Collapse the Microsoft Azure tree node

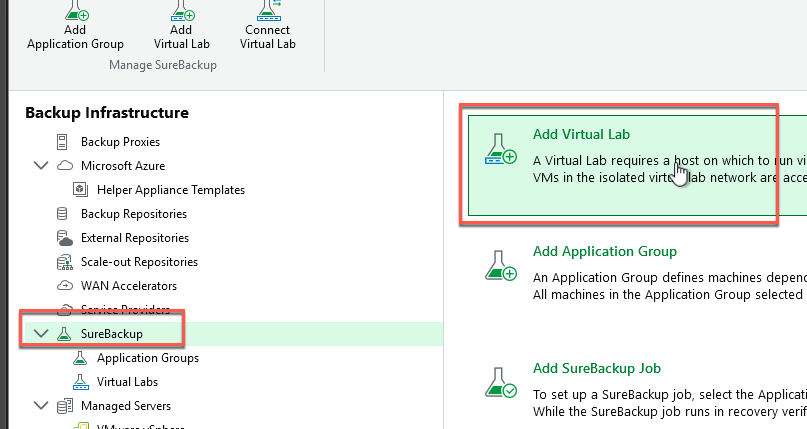pyautogui.click(x=41, y=166)
